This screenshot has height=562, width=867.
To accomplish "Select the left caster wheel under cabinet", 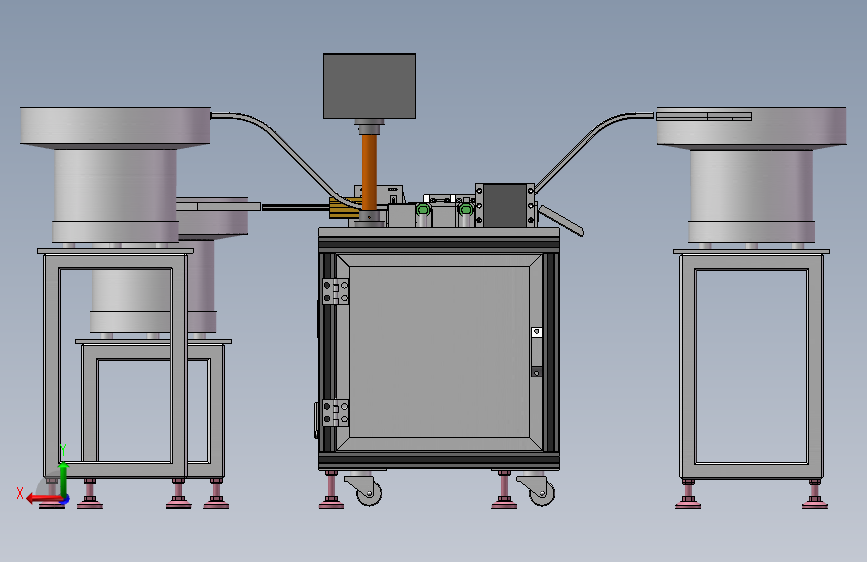I will pyautogui.click(x=368, y=491).
